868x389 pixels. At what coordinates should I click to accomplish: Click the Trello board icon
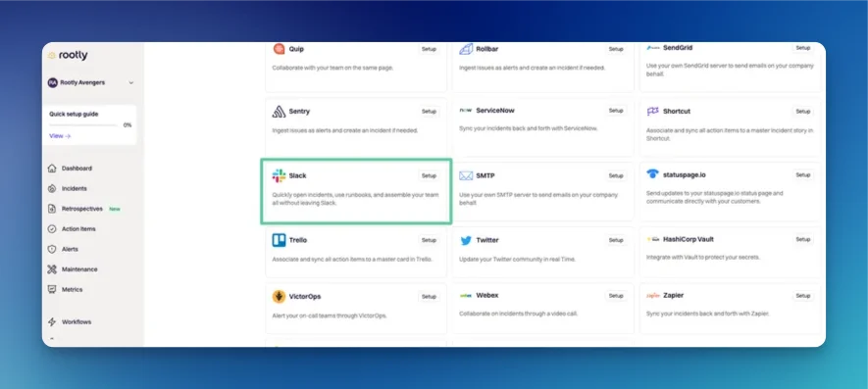coord(279,240)
